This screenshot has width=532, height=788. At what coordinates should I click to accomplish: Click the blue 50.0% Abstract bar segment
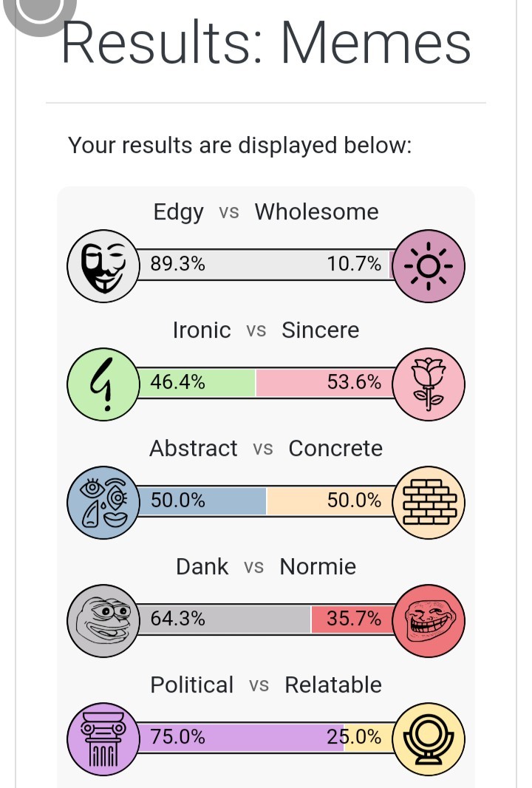pyautogui.click(x=199, y=500)
